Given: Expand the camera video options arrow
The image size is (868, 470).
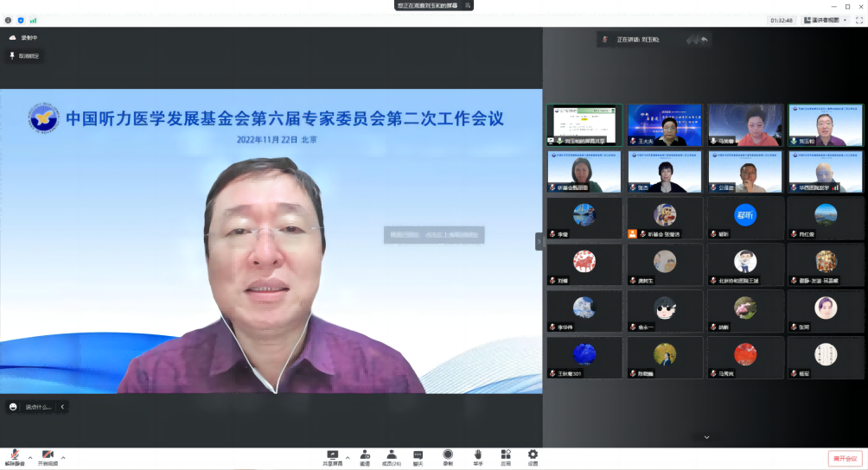Looking at the screenshot, I should click(63, 457).
